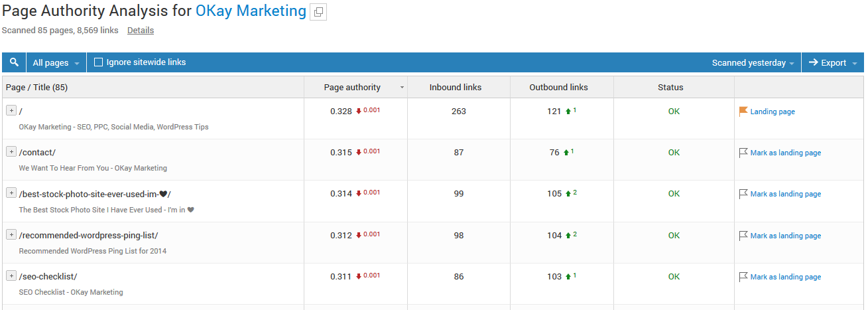Open OKay Marketing site link
The height and width of the screenshot is (310, 868).
[251, 11]
